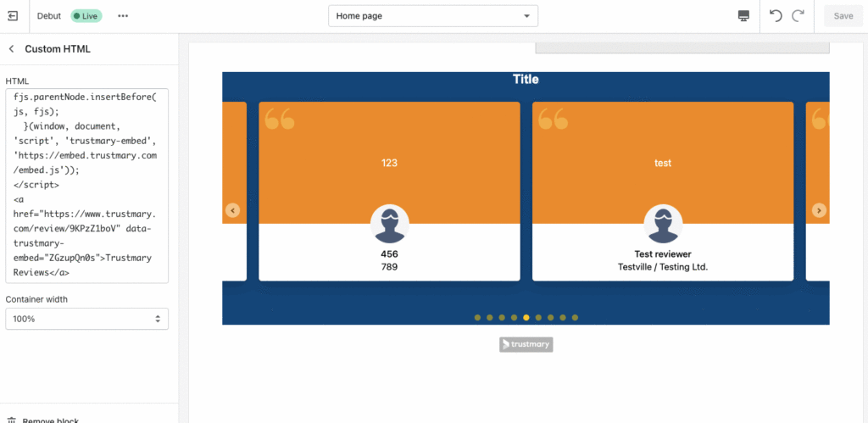Click the '456' reviewer name
Viewport: 868px width, 423px height.
390,254
